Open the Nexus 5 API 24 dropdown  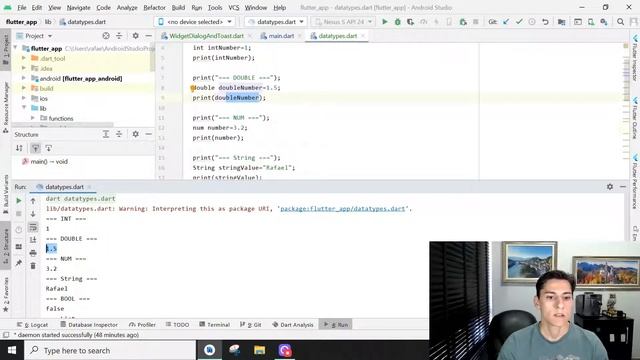coord(343,22)
